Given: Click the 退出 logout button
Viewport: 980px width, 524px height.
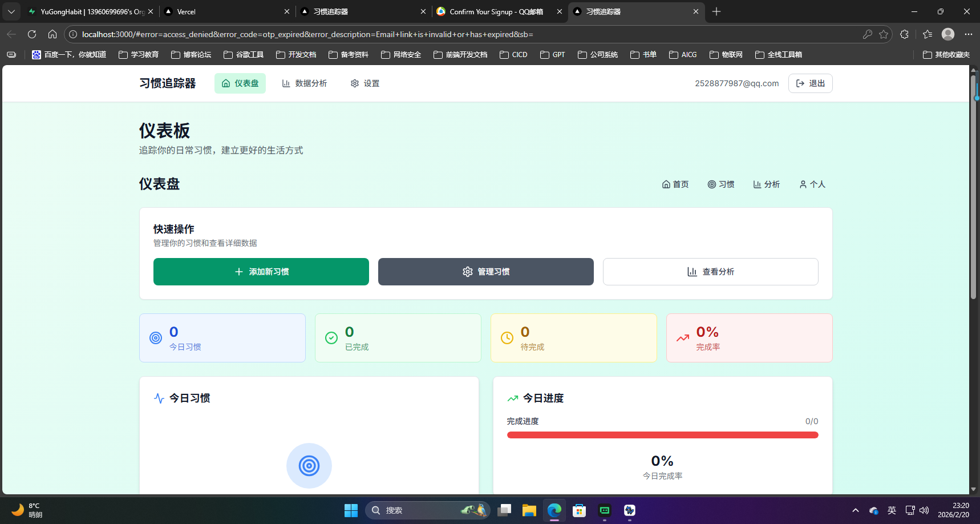Looking at the screenshot, I should [x=810, y=83].
